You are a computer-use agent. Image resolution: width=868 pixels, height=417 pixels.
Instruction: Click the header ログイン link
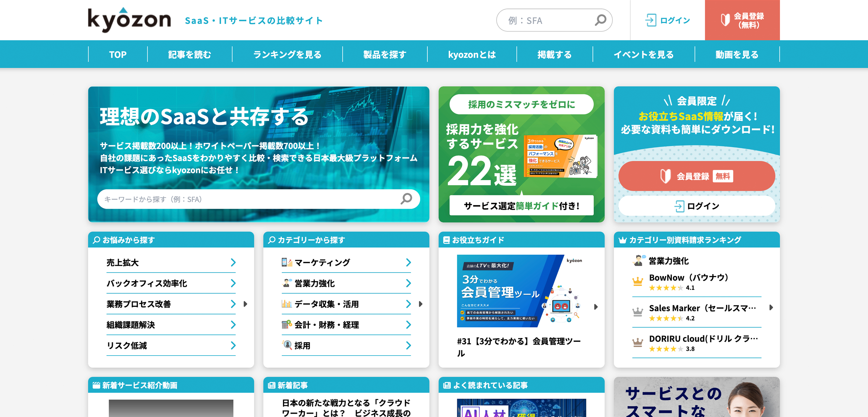click(668, 20)
